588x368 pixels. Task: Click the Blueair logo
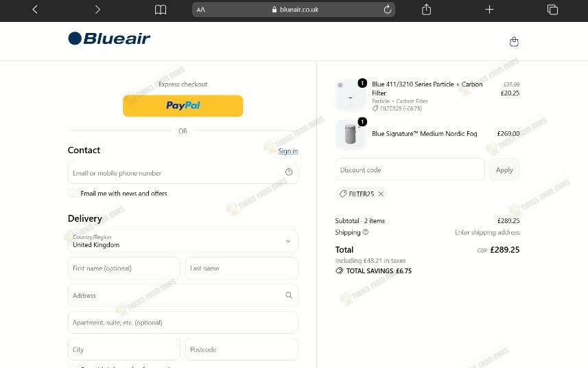pyautogui.click(x=109, y=38)
